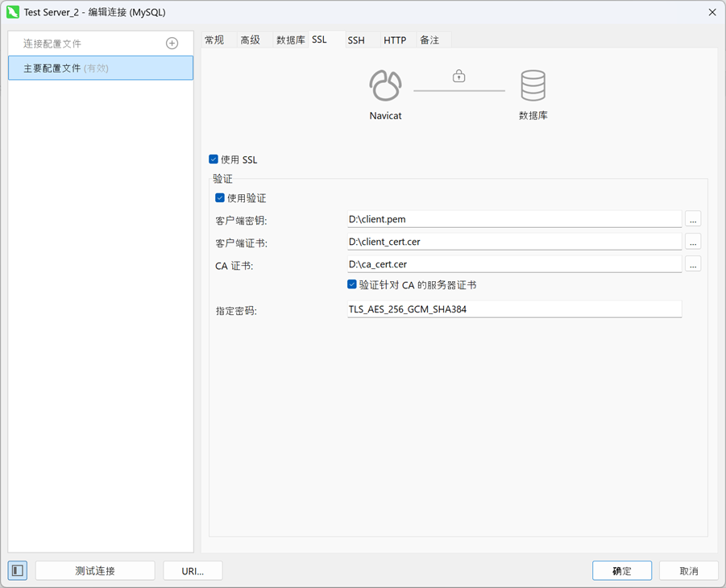
Task: Open the HTTP tab
Action: [398, 40]
